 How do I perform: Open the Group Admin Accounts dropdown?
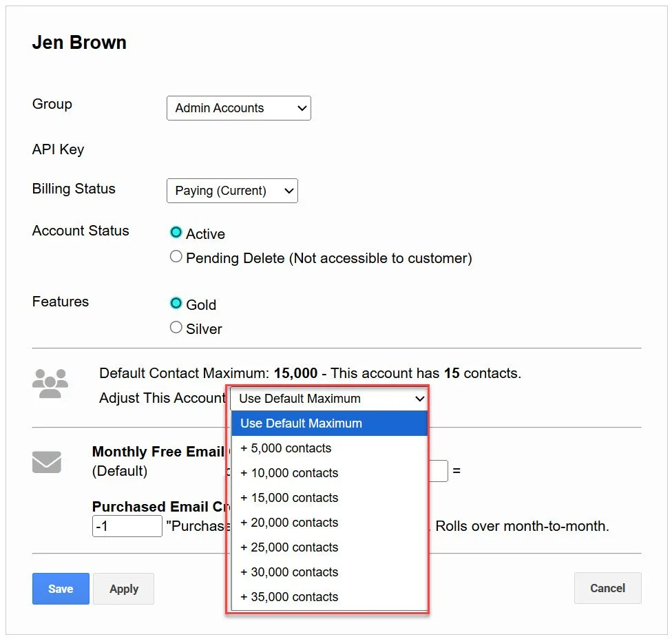238,108
